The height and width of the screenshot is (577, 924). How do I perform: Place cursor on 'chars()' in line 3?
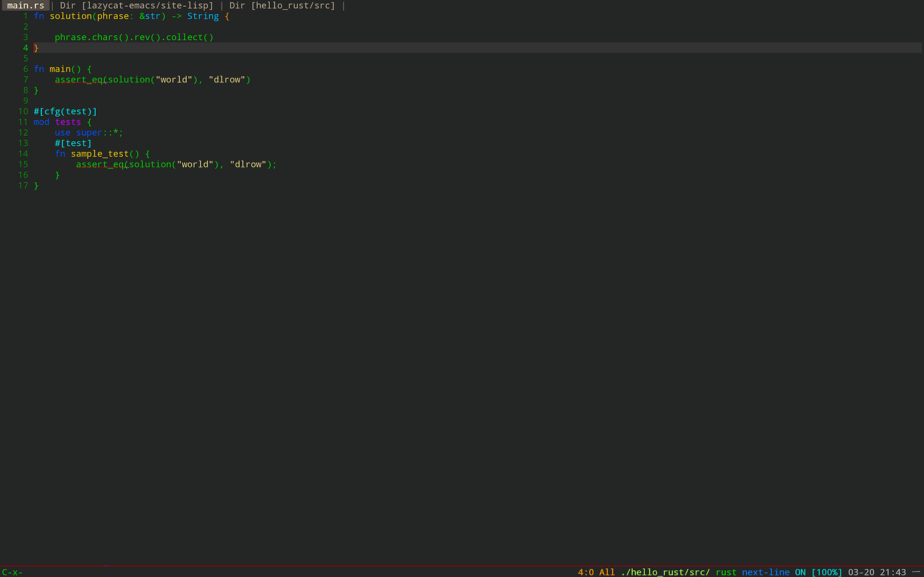click(x=110, y=37)
